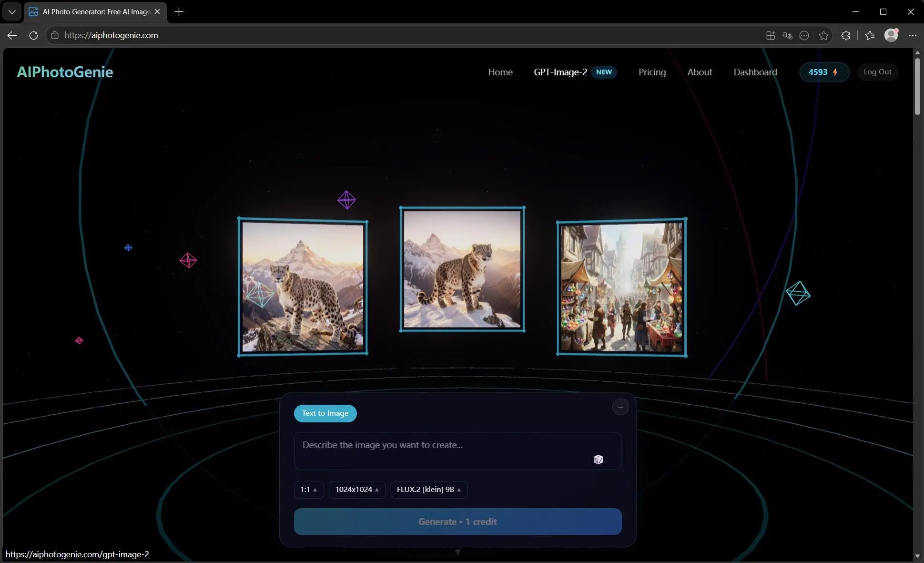Click the Log Out button
Image resolution: width=924 pixels, height=563 pixels.
coord(877,72)
